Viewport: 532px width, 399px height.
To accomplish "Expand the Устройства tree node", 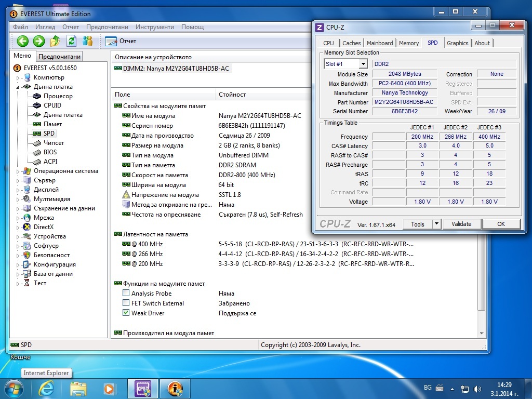I will (x=18, y=237).
